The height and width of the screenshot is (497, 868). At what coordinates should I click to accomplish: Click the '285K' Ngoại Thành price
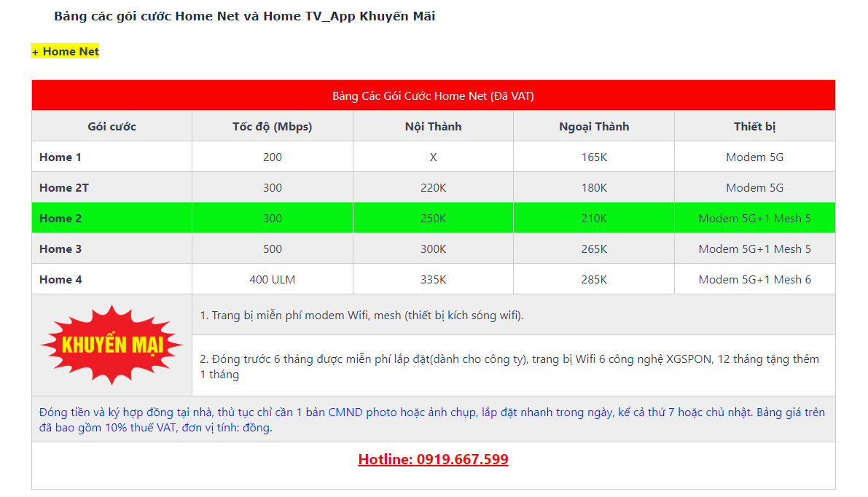click(594, 280)
